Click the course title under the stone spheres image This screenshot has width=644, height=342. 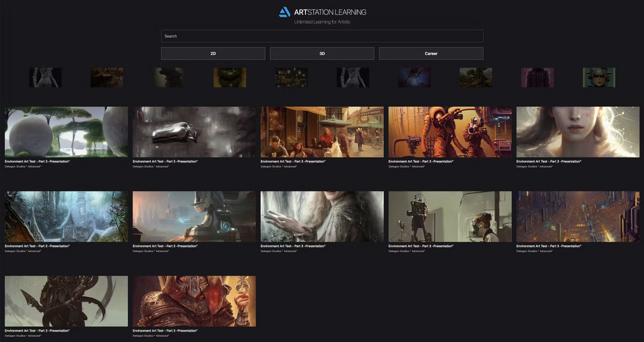coord(37,161)
